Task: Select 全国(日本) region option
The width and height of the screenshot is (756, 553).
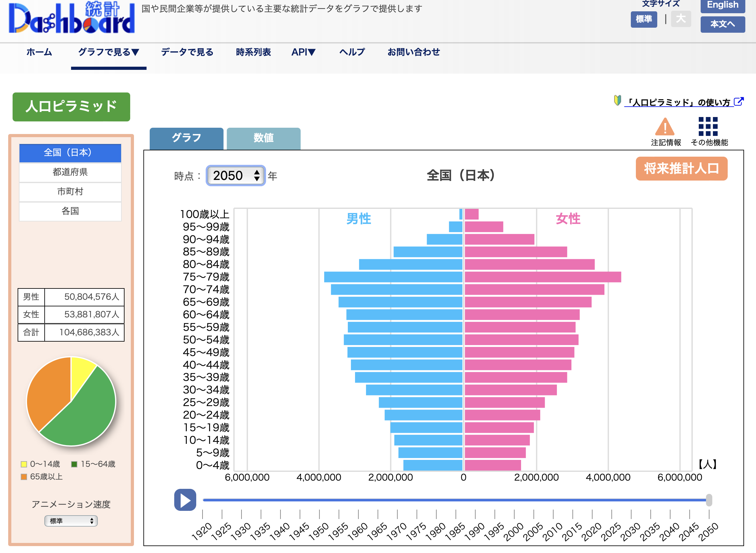Action: click(x=70, y=153)
